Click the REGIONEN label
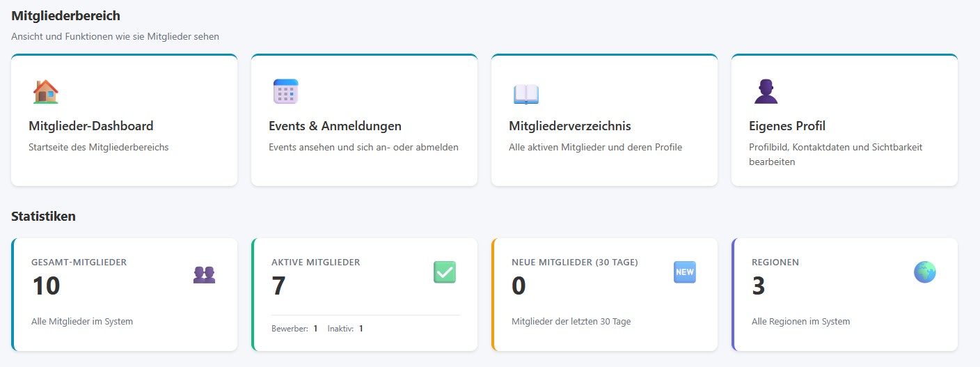Image resolution: width=980 pixels, height=367 pixels. pos(775,263)
